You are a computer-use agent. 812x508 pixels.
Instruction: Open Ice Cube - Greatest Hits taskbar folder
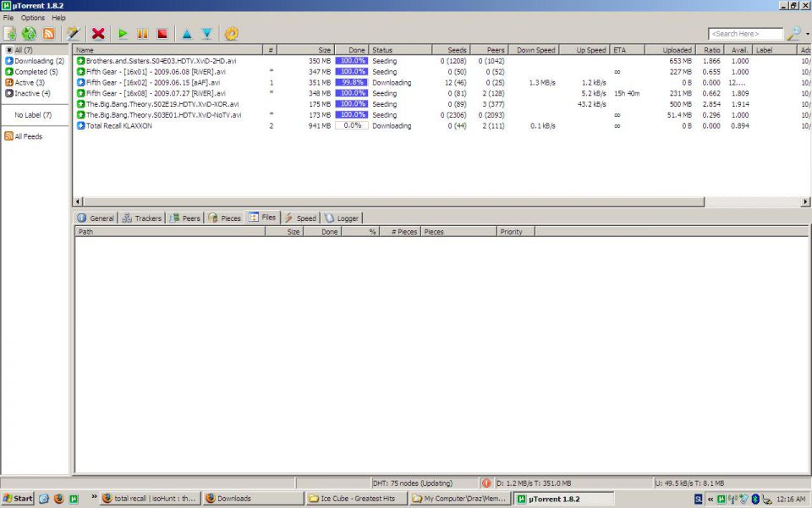point(356,499)
